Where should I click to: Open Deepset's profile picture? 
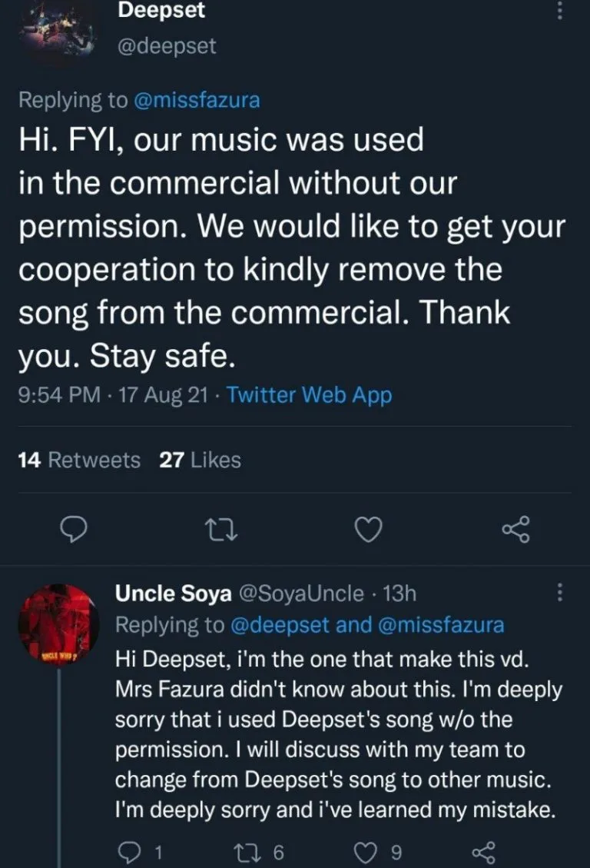(59, 31)
